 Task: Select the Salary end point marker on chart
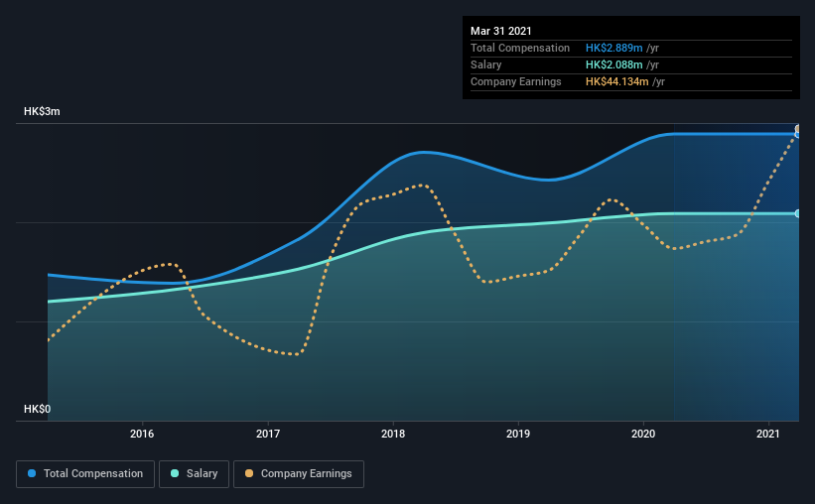coord(797,213)
